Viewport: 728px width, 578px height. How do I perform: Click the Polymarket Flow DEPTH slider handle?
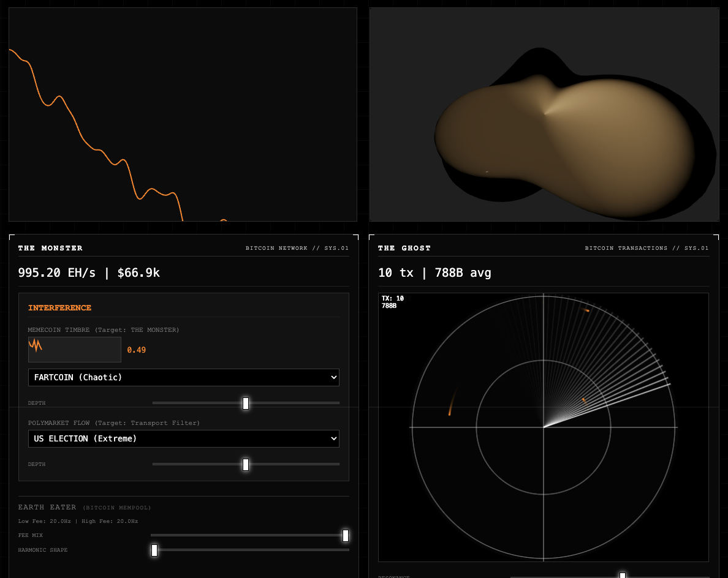pyautogui.click(x=246, y=464)
